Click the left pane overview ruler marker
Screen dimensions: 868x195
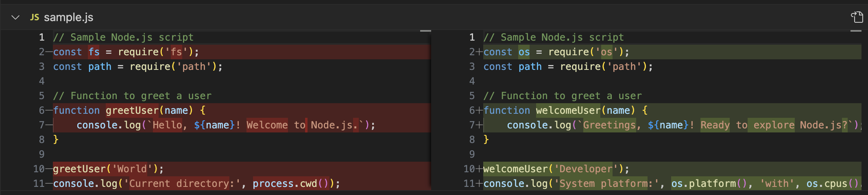tap(425, 31)
